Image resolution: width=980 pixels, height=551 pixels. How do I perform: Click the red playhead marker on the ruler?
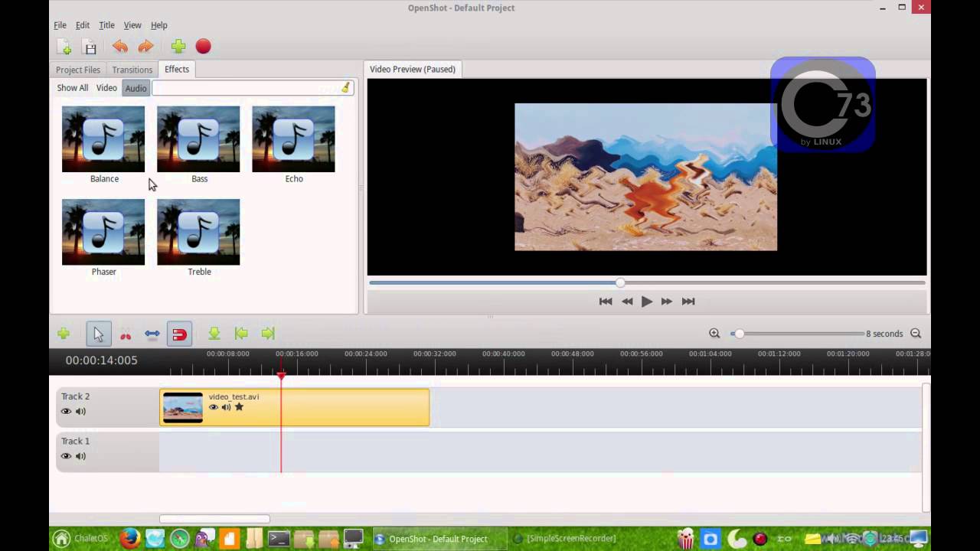click(x=281, y=376)
